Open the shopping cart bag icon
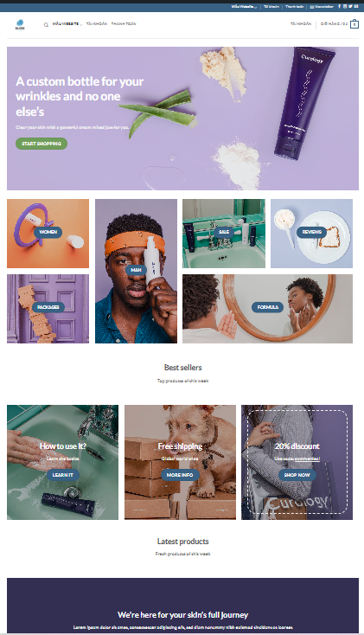This screenshot has width=364, height=635. point(354,24)
